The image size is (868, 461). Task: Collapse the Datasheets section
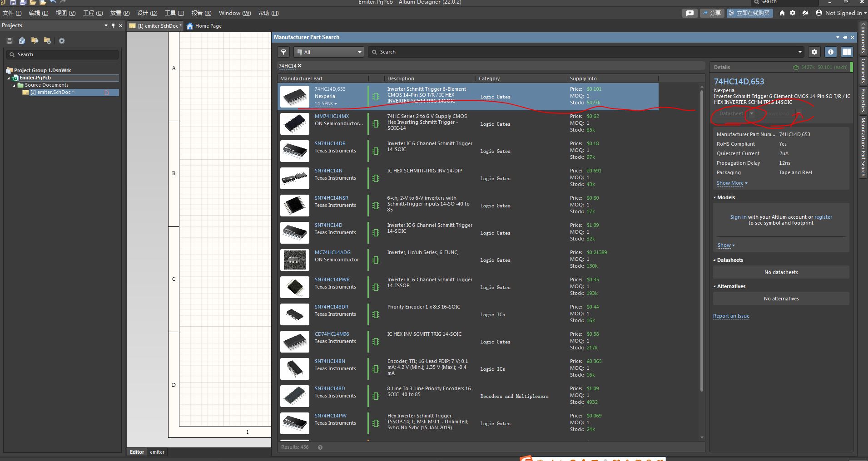pos(714,260)
